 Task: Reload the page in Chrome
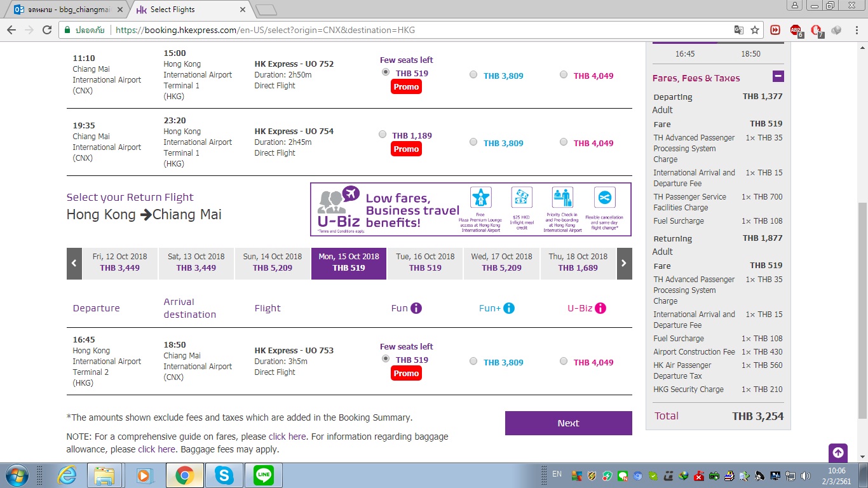47,30
